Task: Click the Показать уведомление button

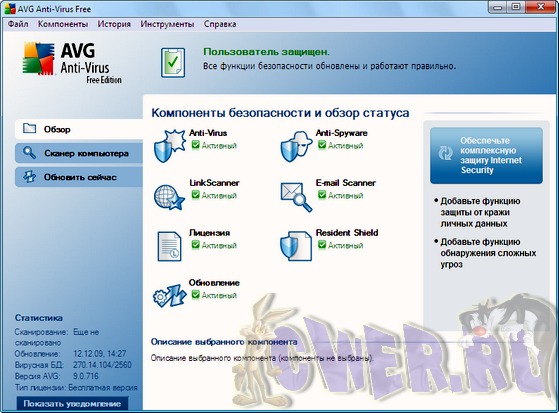Action: click(72, 404)
